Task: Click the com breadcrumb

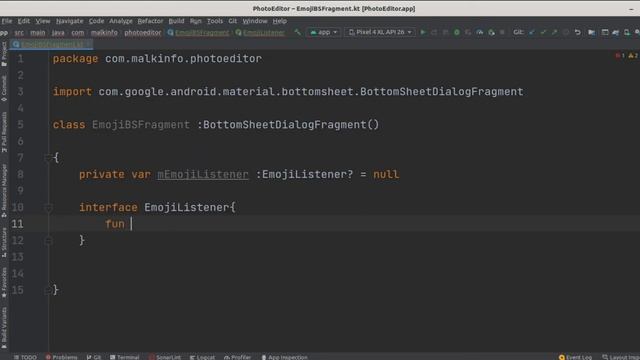Action: 78,33
